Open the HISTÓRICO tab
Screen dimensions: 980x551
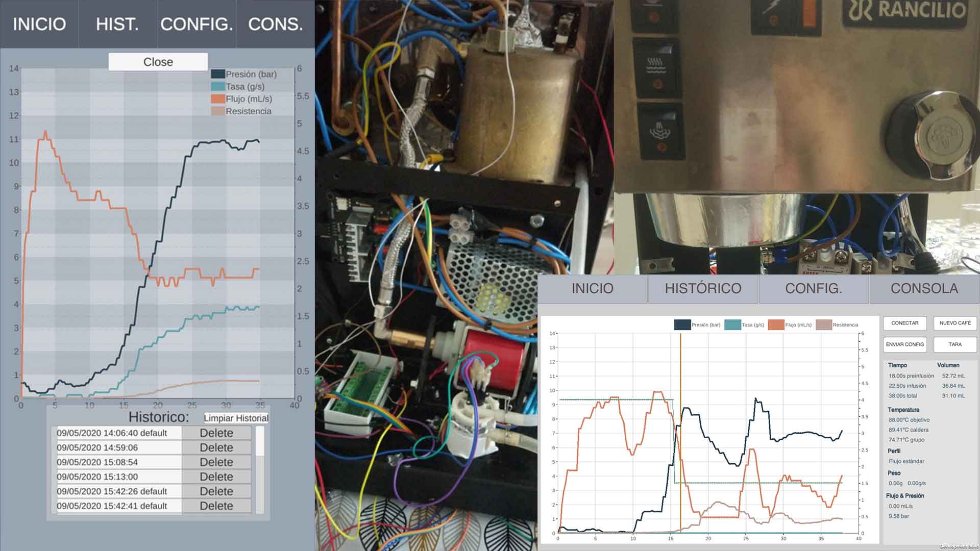coord(703,289)
